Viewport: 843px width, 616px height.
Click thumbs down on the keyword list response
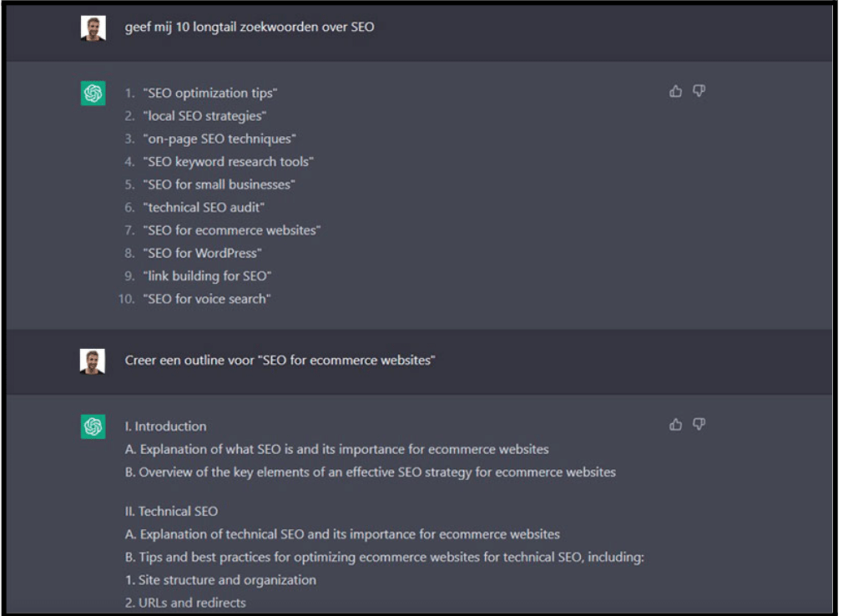[699, 91]
